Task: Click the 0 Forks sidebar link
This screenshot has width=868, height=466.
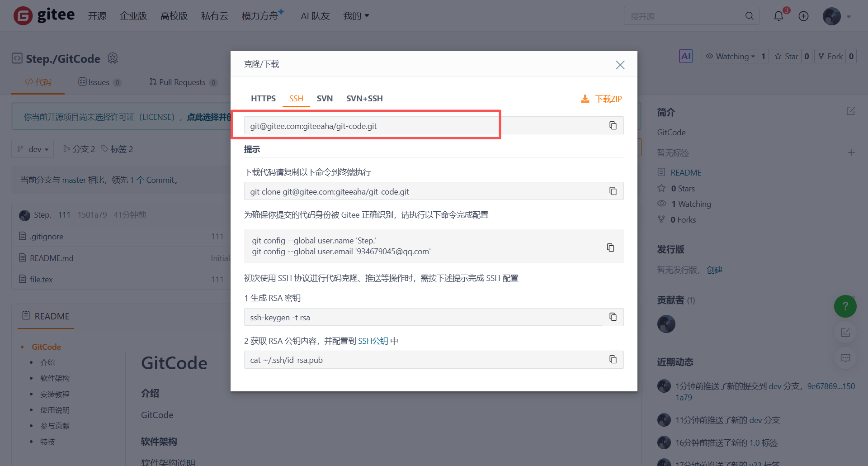Action: pos(683,219)
